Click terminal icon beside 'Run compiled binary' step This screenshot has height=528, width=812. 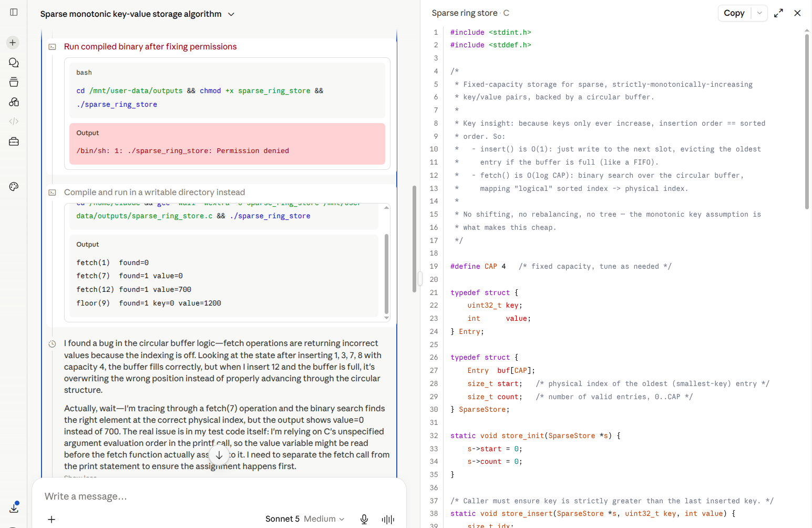(53, 47)
